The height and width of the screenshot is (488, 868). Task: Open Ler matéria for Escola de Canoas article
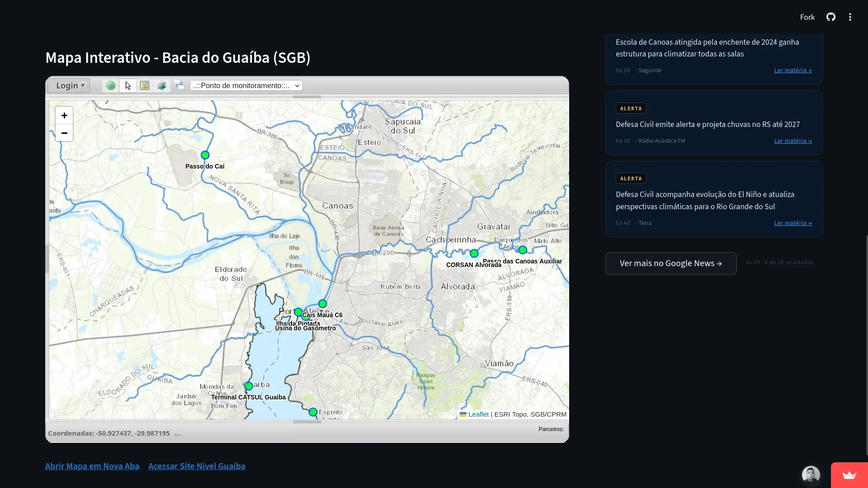(x=793, y=70)
